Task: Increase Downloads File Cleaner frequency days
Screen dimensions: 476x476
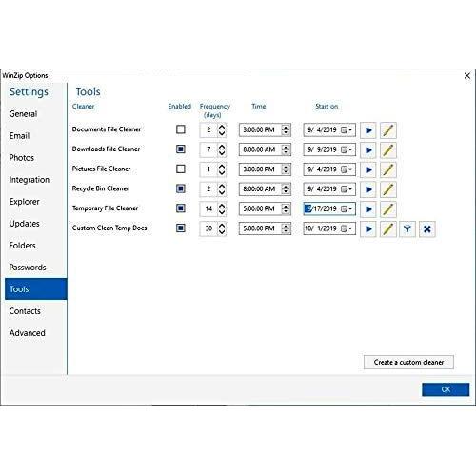Action: pos(222,147)
